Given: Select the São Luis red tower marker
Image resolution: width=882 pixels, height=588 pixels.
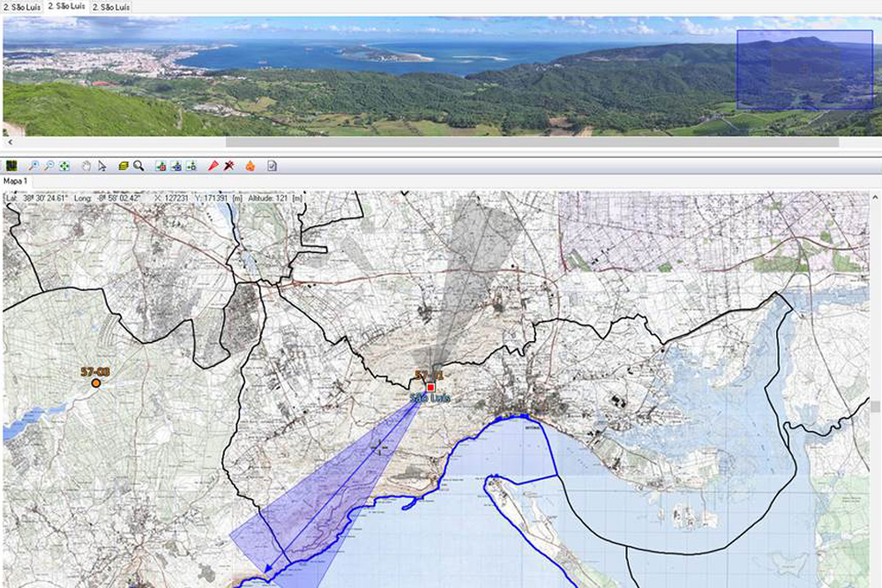Looking at the screenshot, I should point(431,388).
